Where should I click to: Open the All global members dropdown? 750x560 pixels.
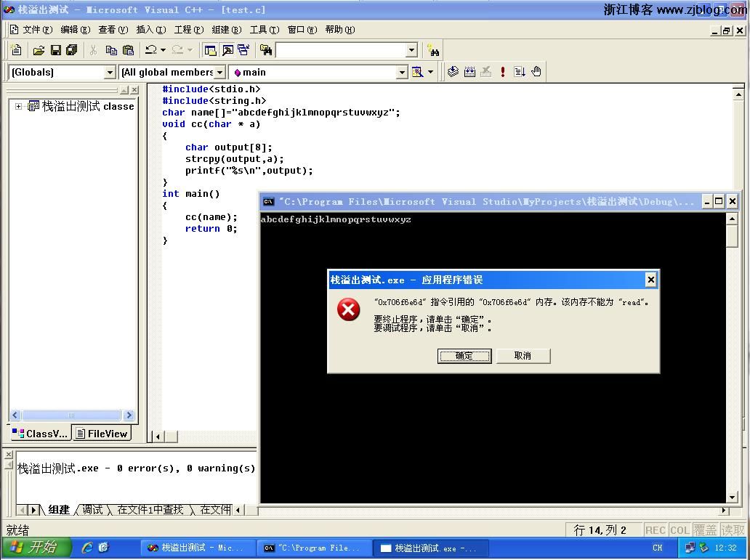(219, 72)
